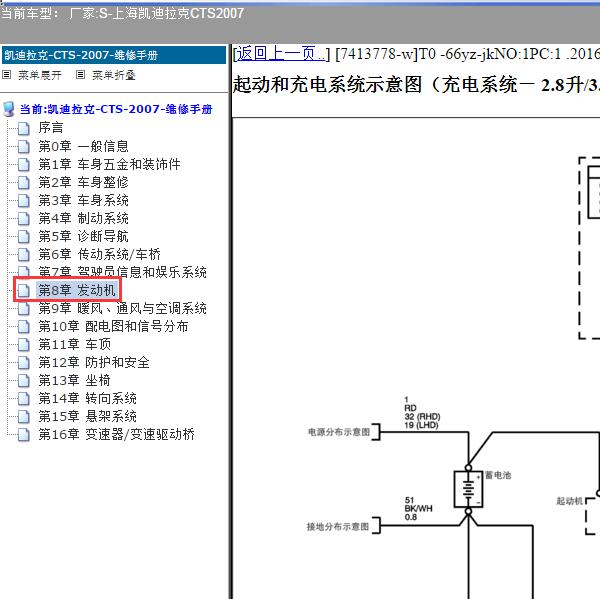
Task: Select 第5章 诊断导航
Action: point(83,236)
